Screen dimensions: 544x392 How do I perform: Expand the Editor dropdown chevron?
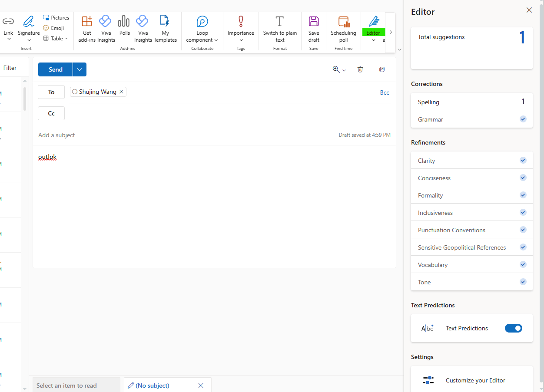point(374,40)
